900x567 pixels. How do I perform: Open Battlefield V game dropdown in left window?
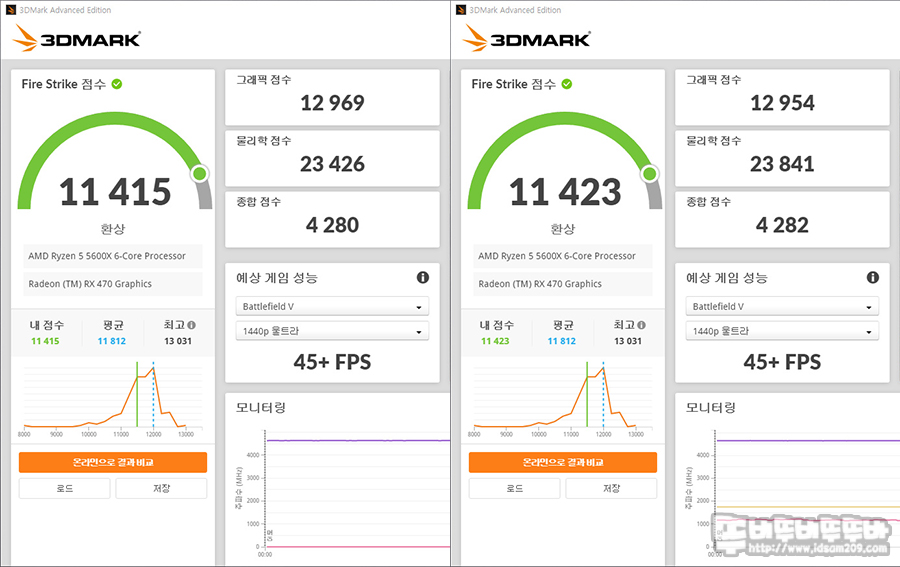coord(332,306)
